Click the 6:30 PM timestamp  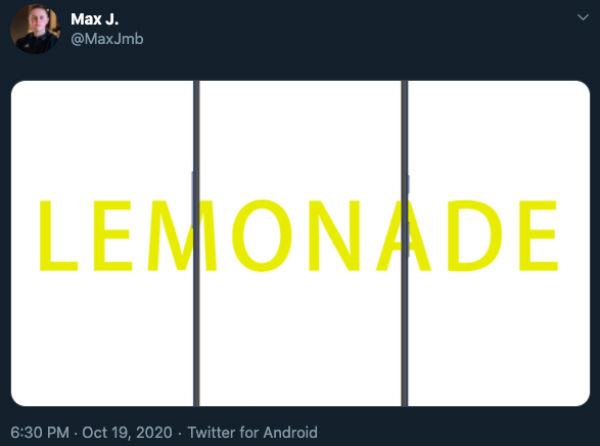click(40, 433)
